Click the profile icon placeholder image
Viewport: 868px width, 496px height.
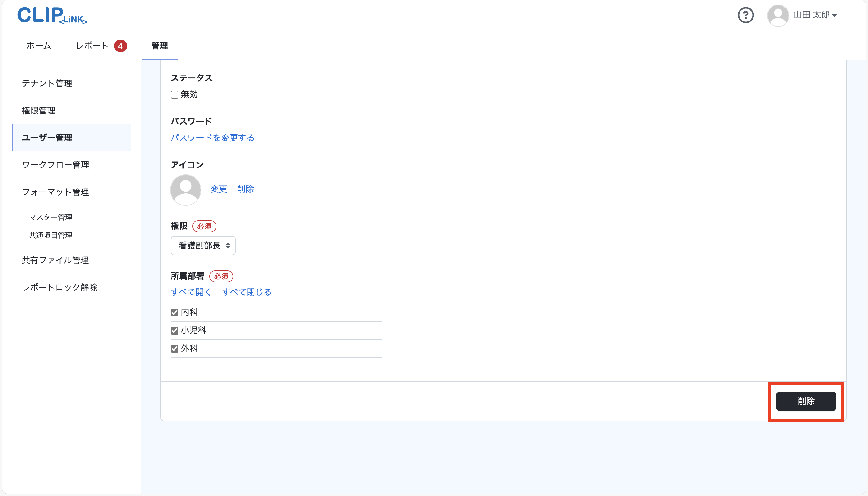[x=185, y=190]
